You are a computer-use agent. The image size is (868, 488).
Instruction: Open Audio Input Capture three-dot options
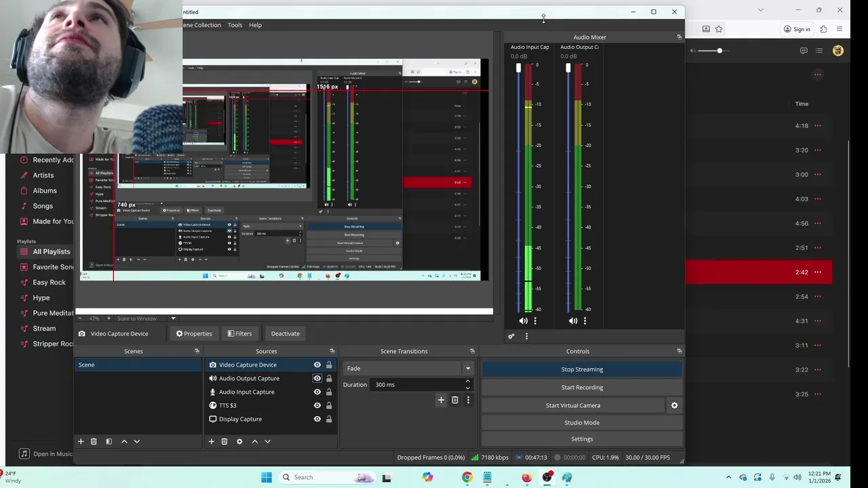coord(535,321)
